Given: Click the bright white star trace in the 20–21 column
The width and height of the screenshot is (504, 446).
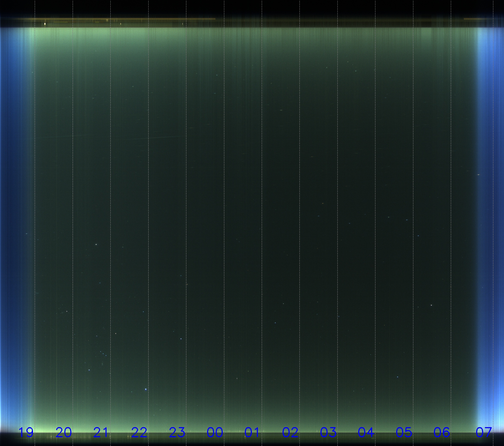Looking at the screenshot, I should (96, 244).
